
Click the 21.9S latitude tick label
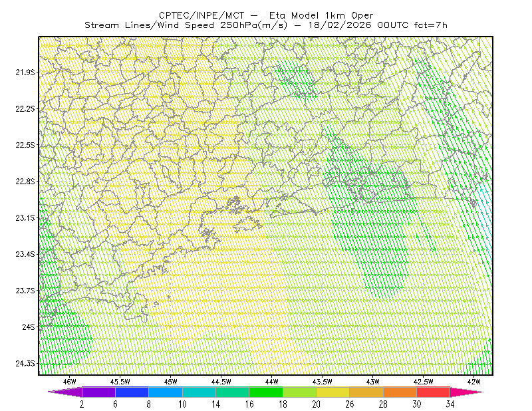[x=25, y=72]
